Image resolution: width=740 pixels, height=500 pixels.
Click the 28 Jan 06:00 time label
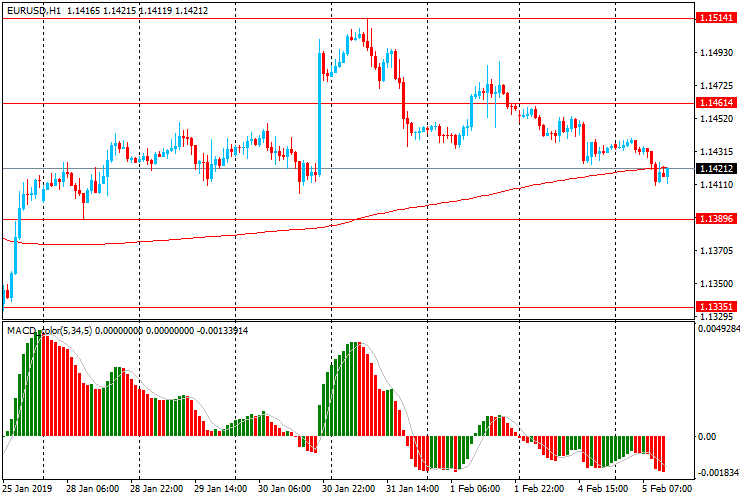point(92,489)
